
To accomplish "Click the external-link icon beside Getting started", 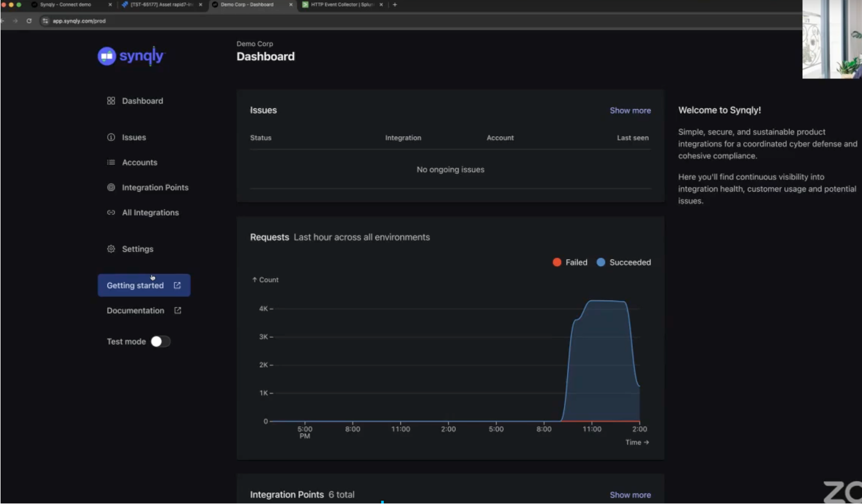I will click(177, 285).
